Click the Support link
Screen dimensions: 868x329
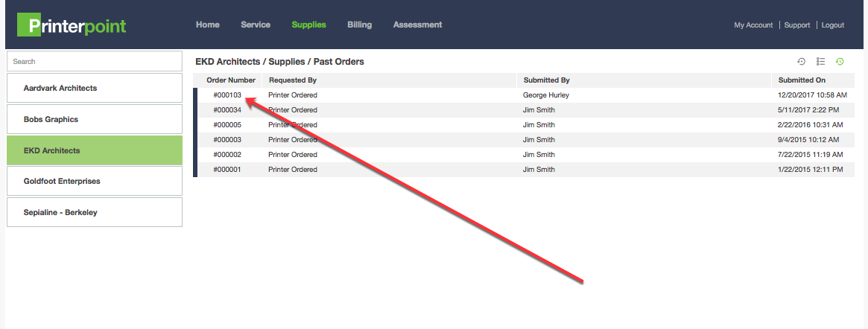[796, 25]
